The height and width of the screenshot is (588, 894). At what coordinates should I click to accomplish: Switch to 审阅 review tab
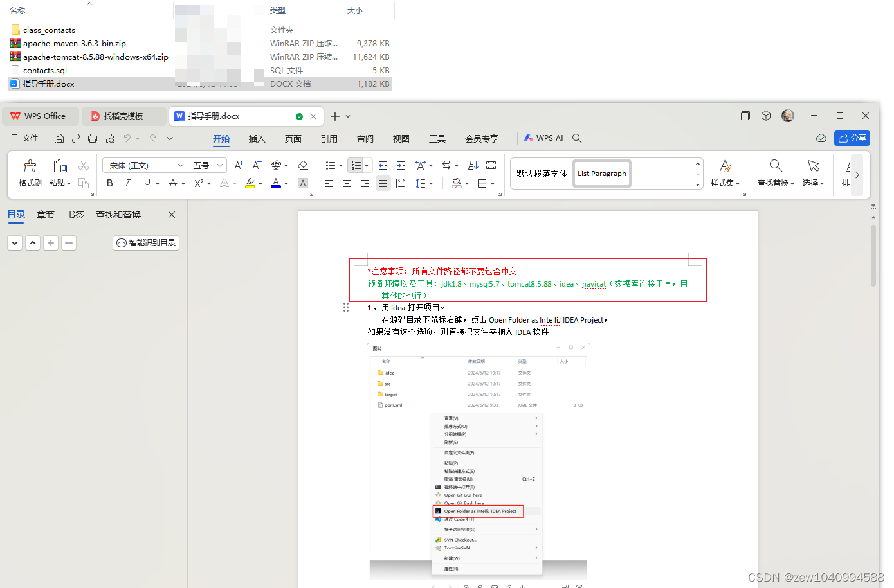(365, 139)
